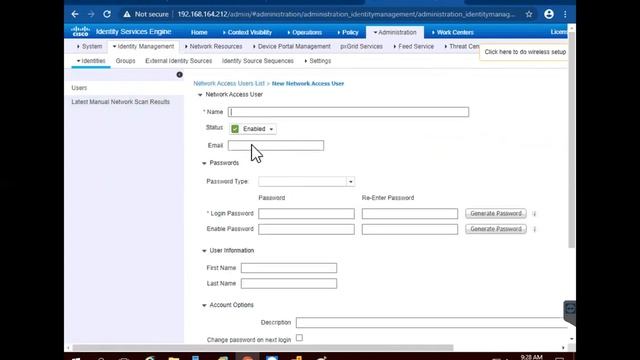Viewport: 640px width, 360px height.
Task: Focus the Last Name field
Action: (289, 283)
